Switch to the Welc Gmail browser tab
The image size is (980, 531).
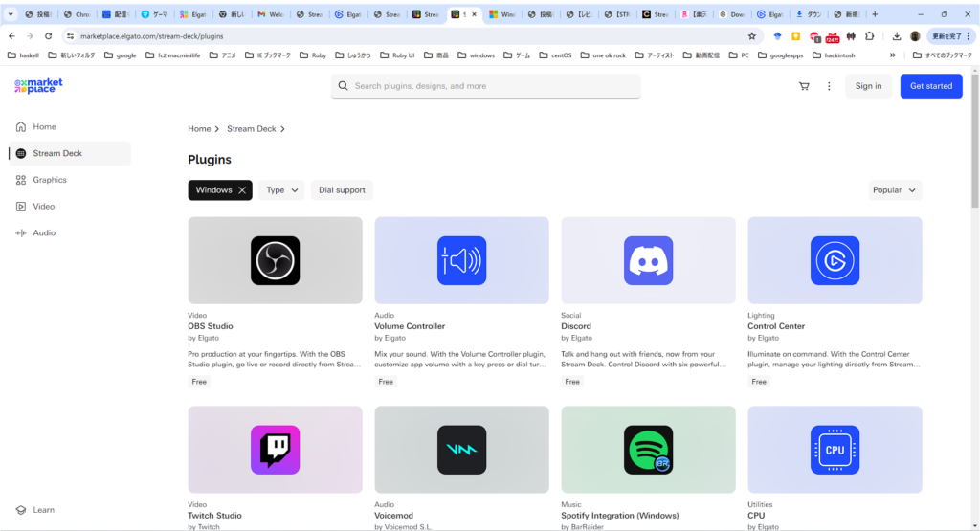pyautogui.click(x=271, y=14)
